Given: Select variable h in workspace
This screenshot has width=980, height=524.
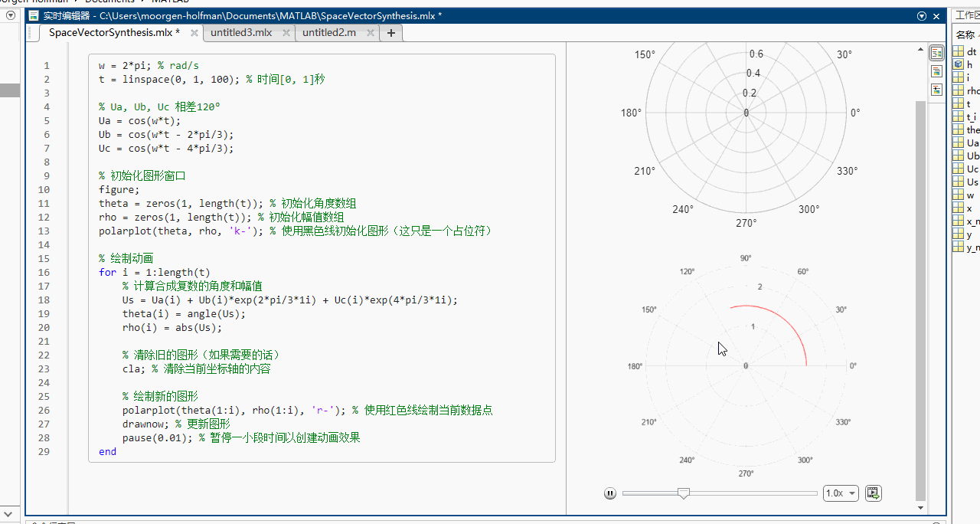Looking at the screenshot, I should (x=966, y=64).
